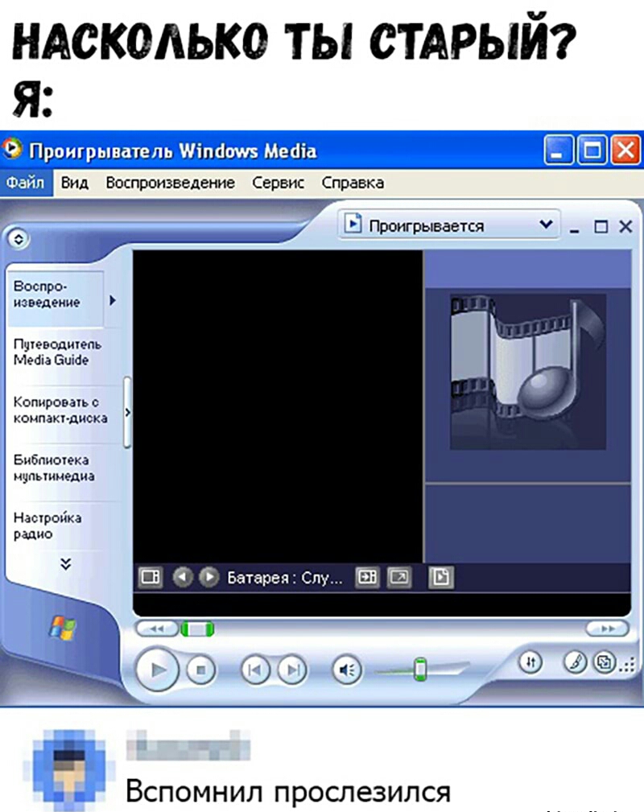Select previous visualization
This screenshot has height=812, width=644.
click(183, 577)
